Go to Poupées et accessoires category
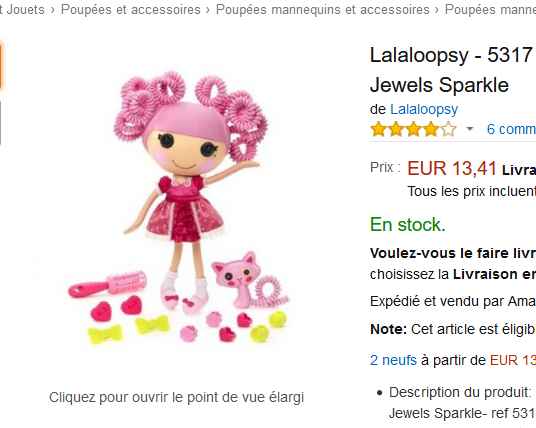The width and height of the screenshot is (536, 428). click(x=131, y=10)
